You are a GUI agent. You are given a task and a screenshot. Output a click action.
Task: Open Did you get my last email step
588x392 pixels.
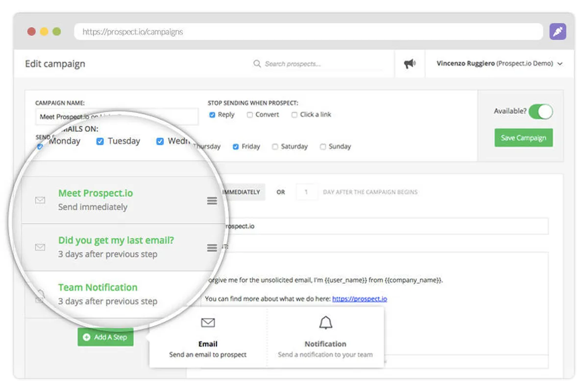pyautogui.click(x=116, y=240)
